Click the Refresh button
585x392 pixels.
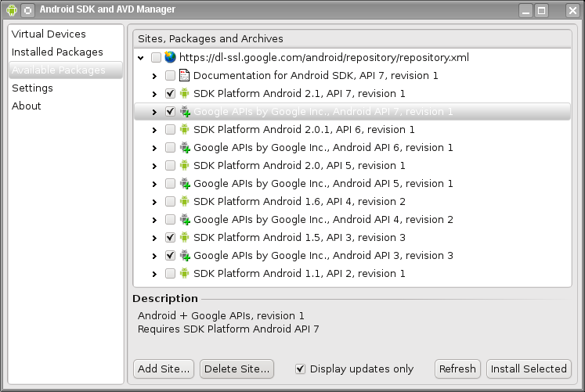point(457,369)
